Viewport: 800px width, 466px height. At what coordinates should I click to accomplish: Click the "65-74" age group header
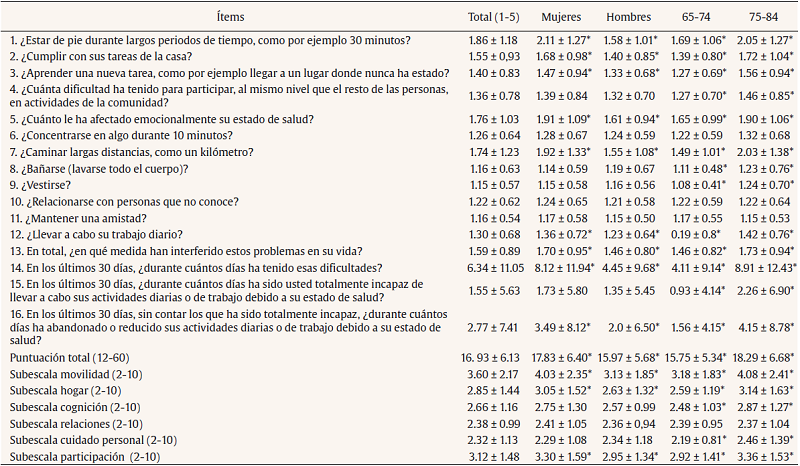(x=696, y=17)
